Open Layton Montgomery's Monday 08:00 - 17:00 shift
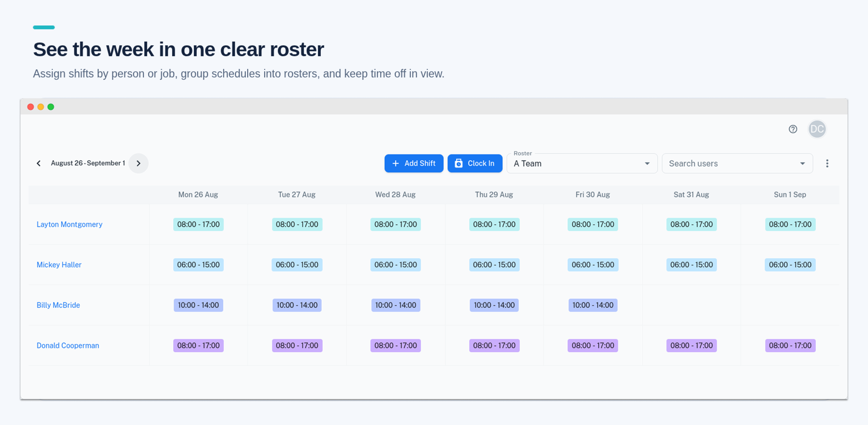 [198, 224]
